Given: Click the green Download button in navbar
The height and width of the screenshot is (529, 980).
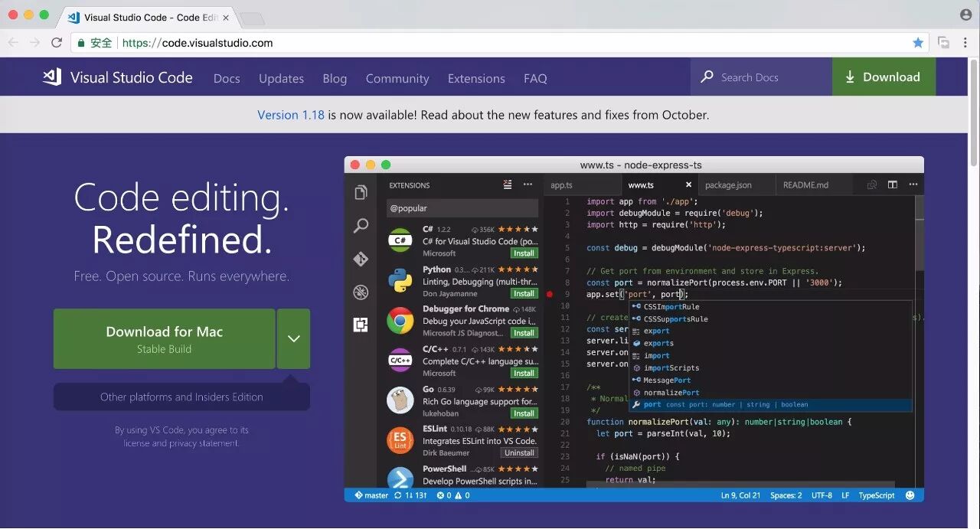Looking at the screenshot, I should coord(884,77).
